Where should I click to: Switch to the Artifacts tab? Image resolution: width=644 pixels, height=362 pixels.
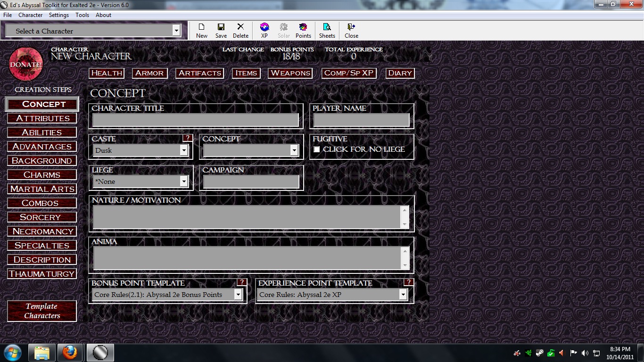[x=200, y=73]
